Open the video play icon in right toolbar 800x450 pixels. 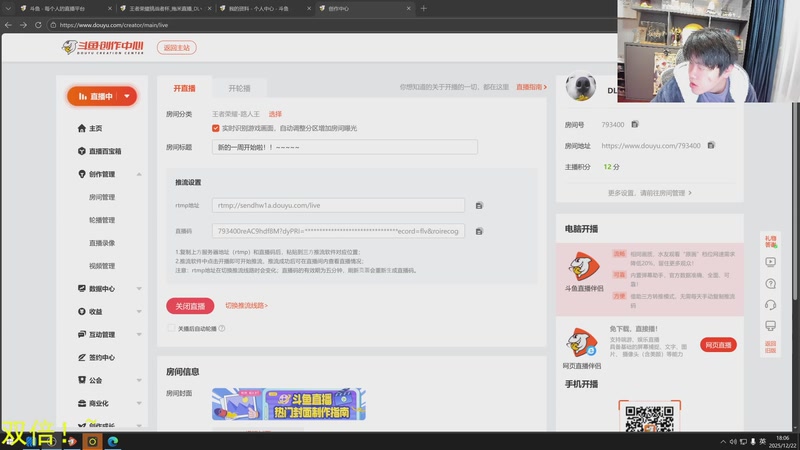(x=770, y=262)
